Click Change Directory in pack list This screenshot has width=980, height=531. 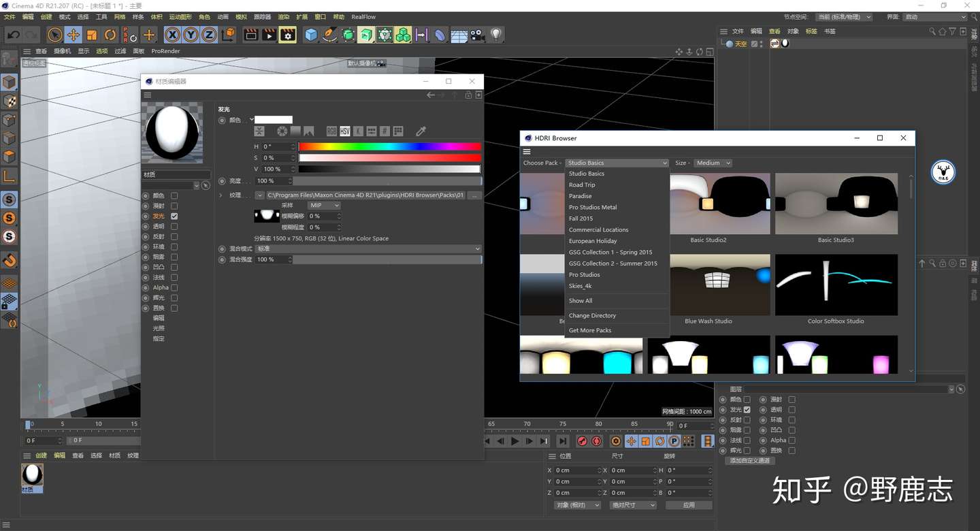(x=592, y=315)
